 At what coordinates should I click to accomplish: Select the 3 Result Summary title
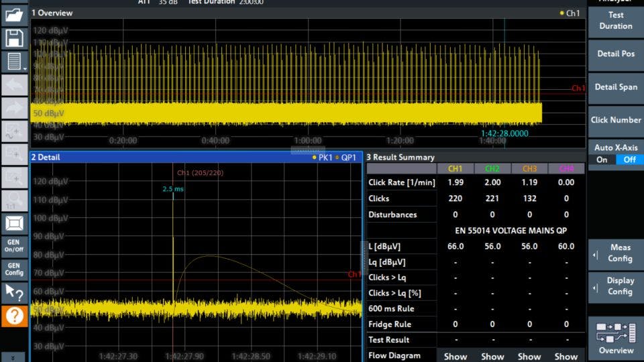tap(400, 157)
